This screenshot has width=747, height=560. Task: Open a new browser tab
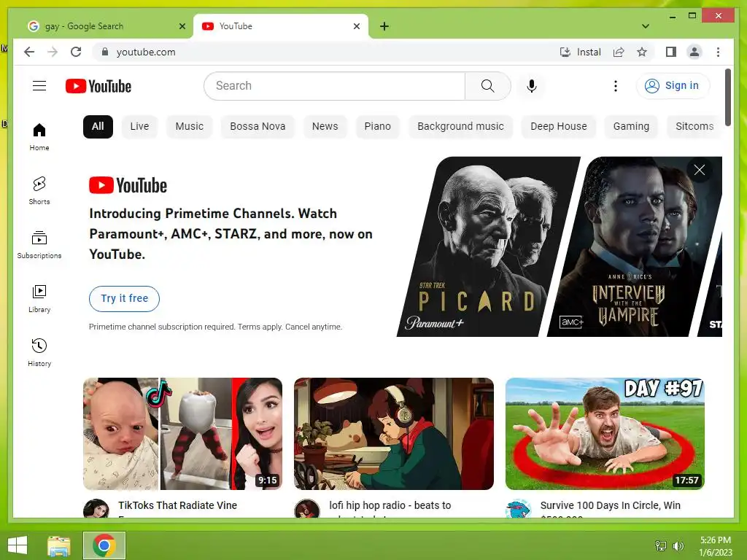pos(384,26)
